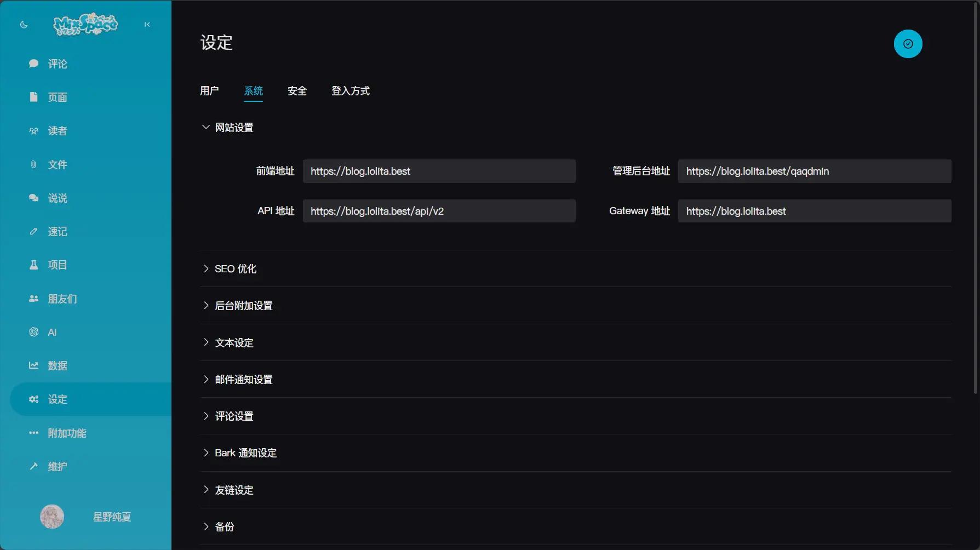Switch to the 登入方式 tab
The height and width of the screenshot is (550, 980).
click(x=350, y=91)
